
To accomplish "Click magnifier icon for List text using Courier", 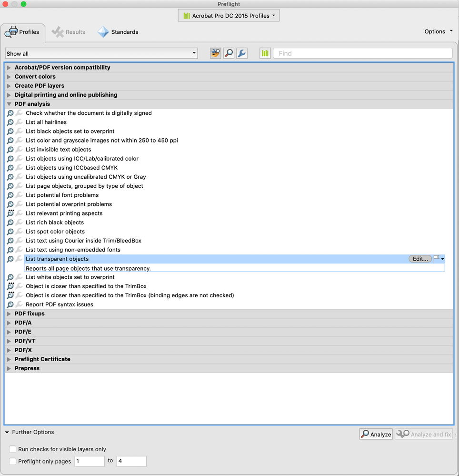I will point(10,241).
